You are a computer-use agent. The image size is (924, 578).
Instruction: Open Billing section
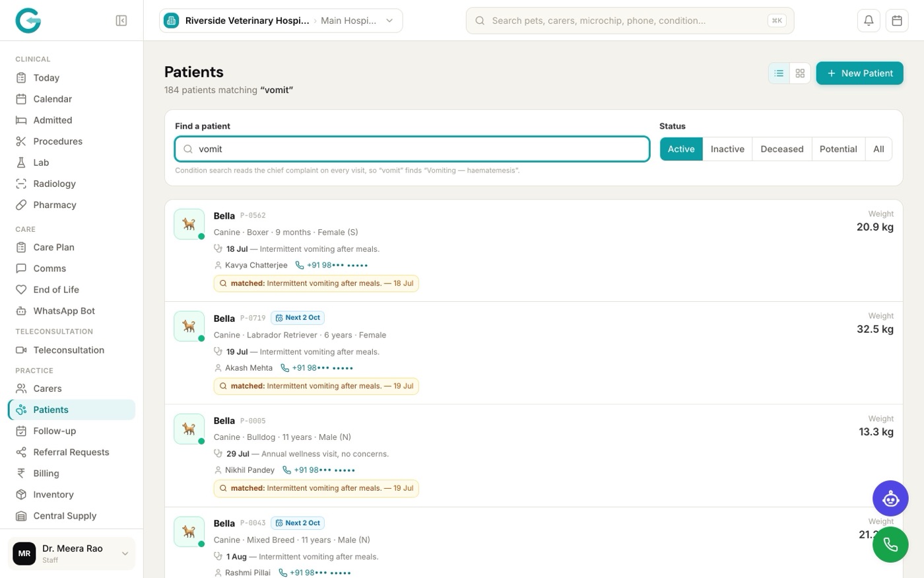tap(71, 474)
